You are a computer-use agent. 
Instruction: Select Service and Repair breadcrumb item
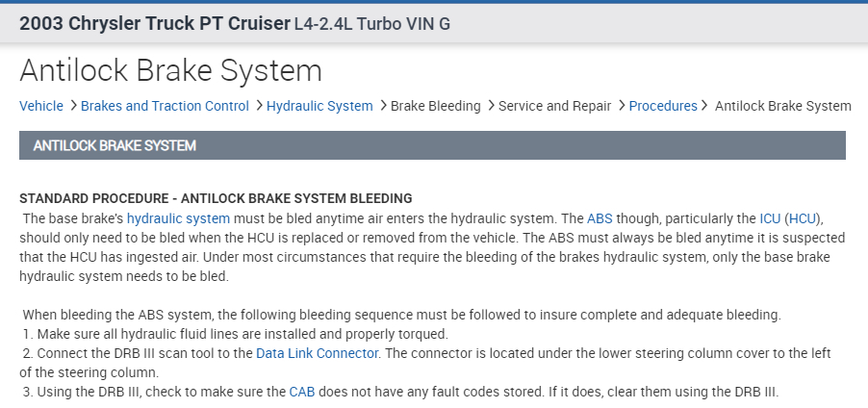[554, 106]
